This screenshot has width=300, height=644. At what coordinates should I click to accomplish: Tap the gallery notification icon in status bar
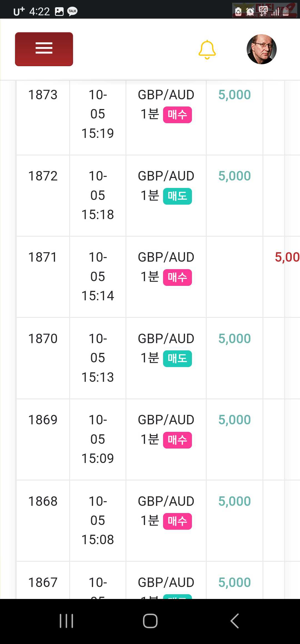coord(59,11)
